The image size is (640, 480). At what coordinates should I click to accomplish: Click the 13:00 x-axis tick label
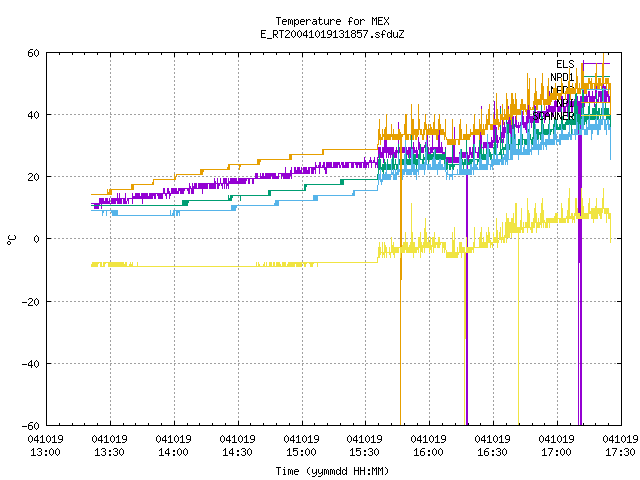point(45,446)
